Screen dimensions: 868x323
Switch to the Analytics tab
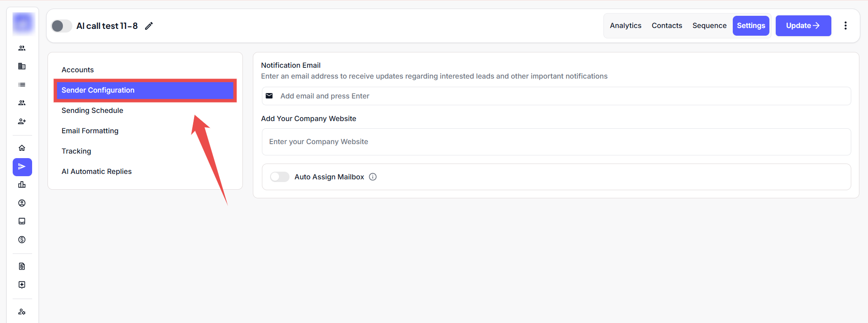(x=625, y=26)
